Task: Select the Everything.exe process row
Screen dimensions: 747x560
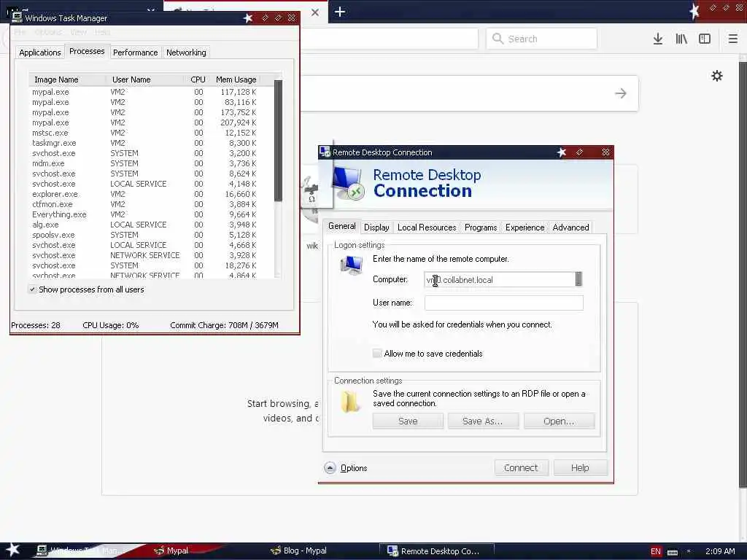Action: 152,214
